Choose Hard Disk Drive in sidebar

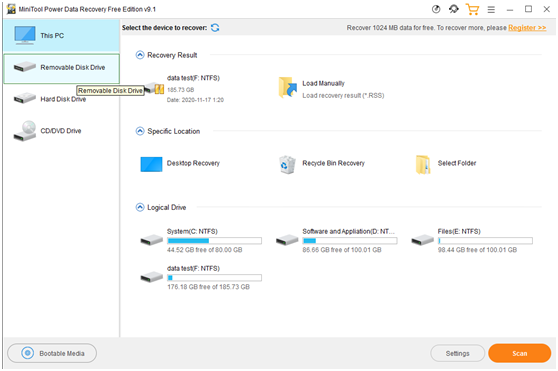(x=62, y=99)
